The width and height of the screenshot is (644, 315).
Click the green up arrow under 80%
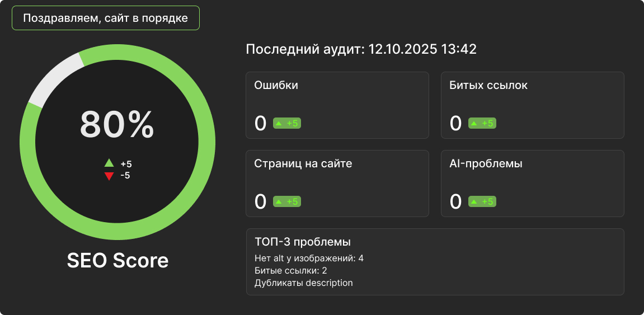109,164
